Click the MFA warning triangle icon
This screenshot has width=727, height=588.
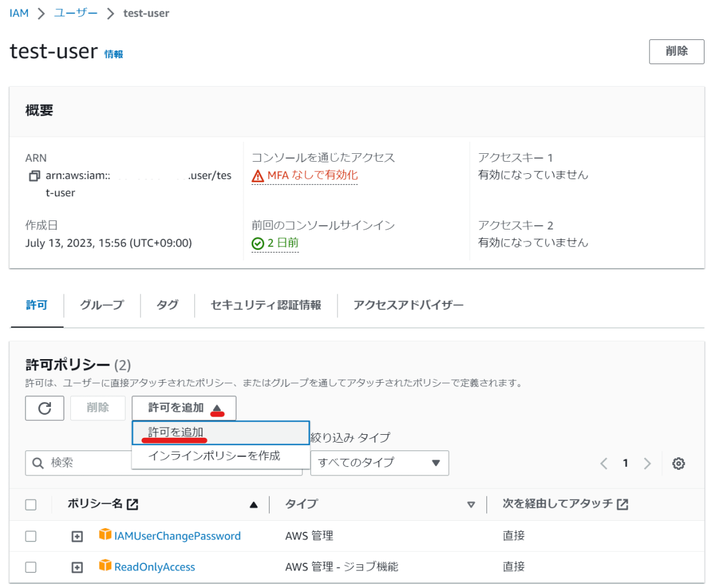[x=258, y=176]
